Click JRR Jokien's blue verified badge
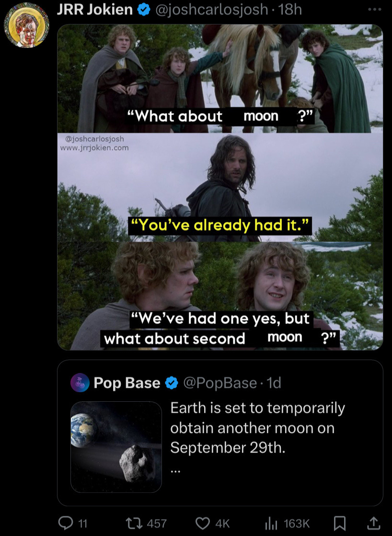The image size is (392, 536). click(144, 10)
